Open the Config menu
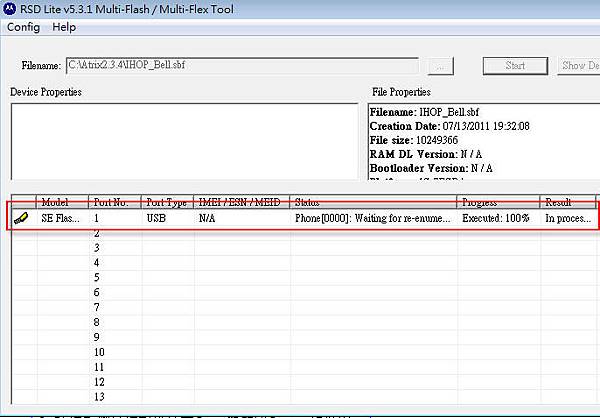 [x=23, y=27]
